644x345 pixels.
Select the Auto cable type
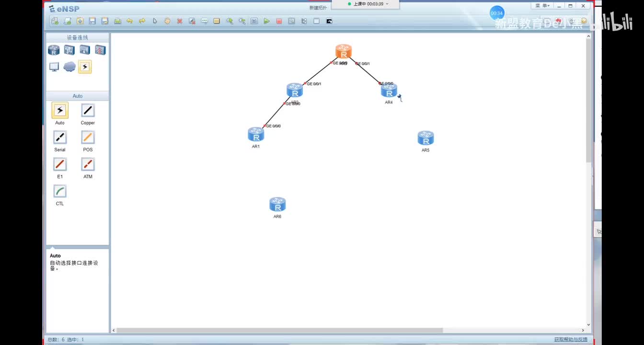pos(60,111)
